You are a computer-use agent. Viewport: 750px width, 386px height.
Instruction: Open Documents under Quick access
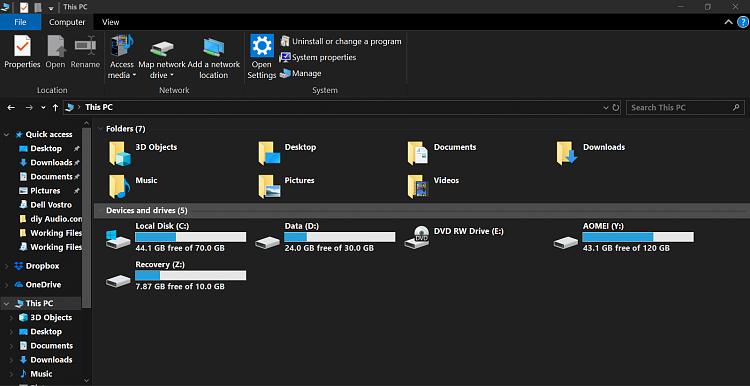coord(51,176)
